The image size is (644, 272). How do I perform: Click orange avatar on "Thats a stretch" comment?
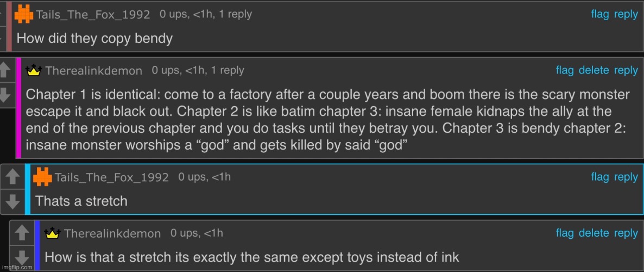pyautogui.click(x=43, y=177)
